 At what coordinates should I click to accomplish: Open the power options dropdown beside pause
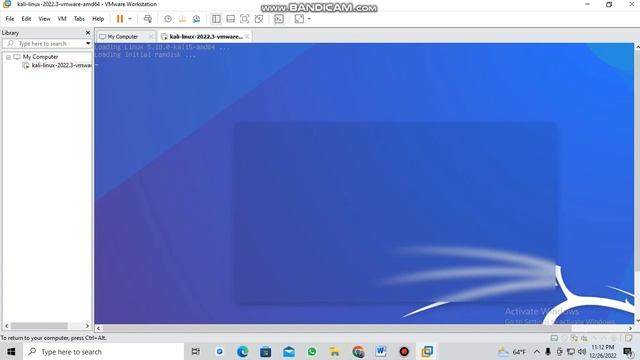click(130, 19)
